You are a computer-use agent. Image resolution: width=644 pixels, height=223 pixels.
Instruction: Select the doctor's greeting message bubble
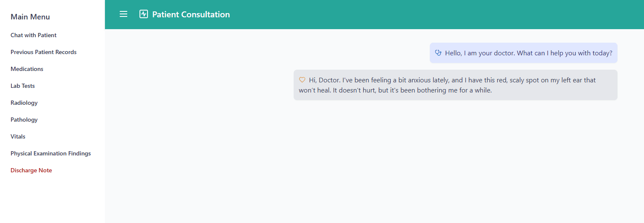[x=523, y=53]
